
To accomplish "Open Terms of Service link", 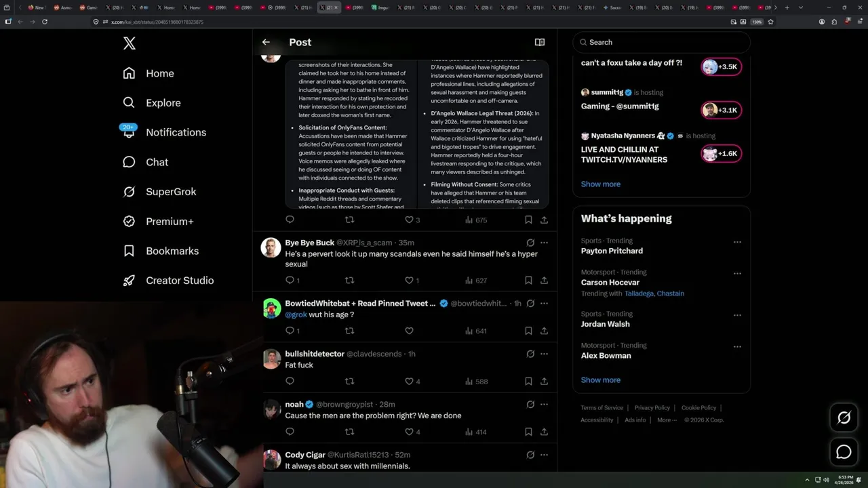I will click(x=602, y=408).
